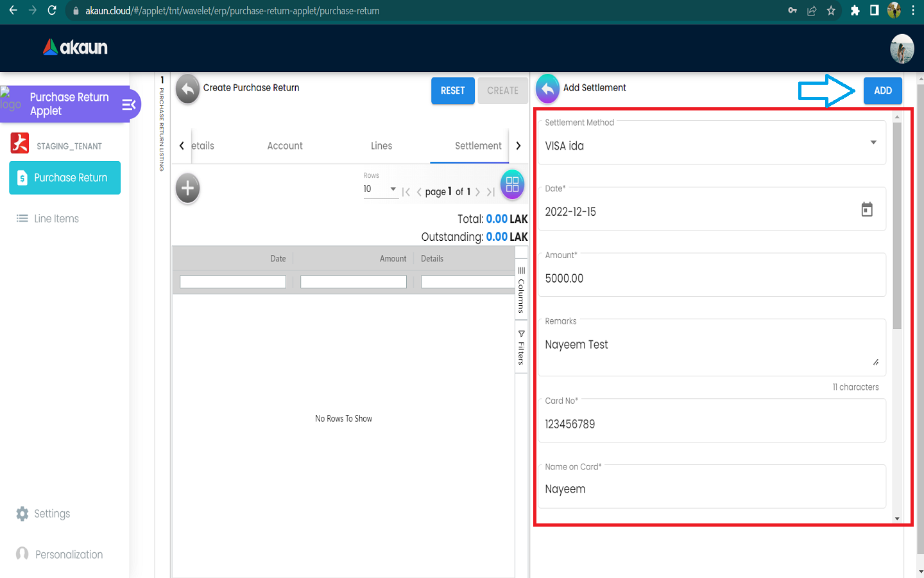Open the browser extensions puzzle icon
Screen dimensions: 924x578
coord(855,10)
